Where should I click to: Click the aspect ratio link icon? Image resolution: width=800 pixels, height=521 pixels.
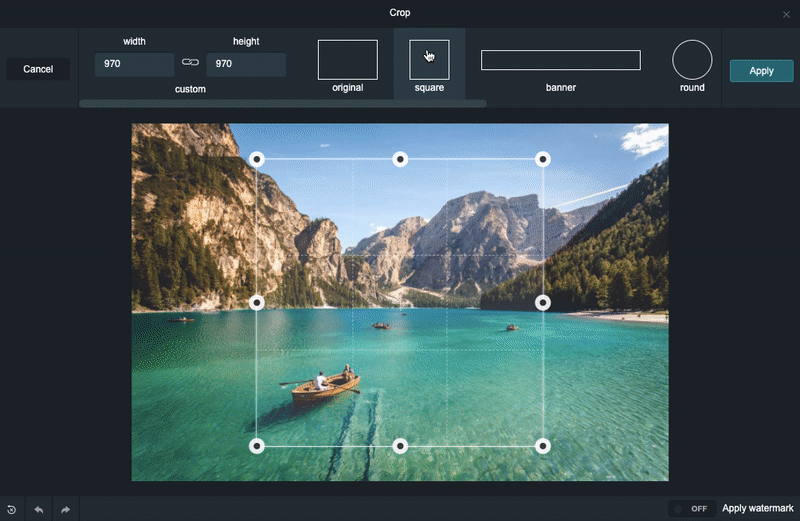(190, 62)
